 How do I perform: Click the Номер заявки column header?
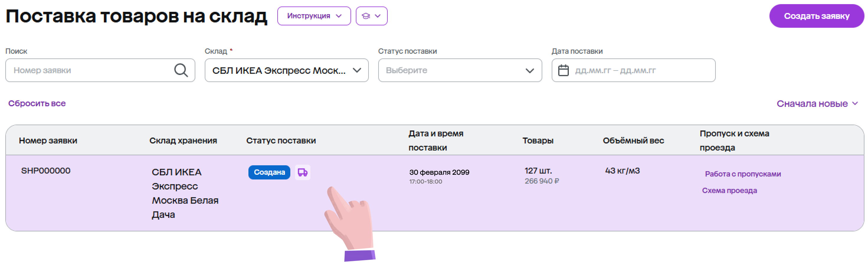48,141
